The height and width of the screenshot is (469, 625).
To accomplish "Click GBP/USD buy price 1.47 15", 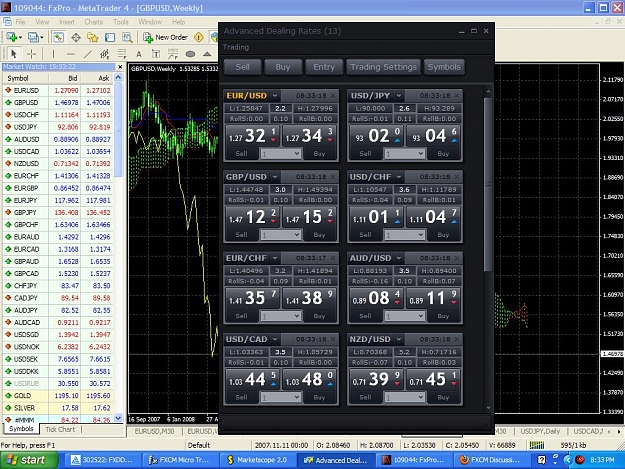I will pyautogui.click(x=309, y=217).
